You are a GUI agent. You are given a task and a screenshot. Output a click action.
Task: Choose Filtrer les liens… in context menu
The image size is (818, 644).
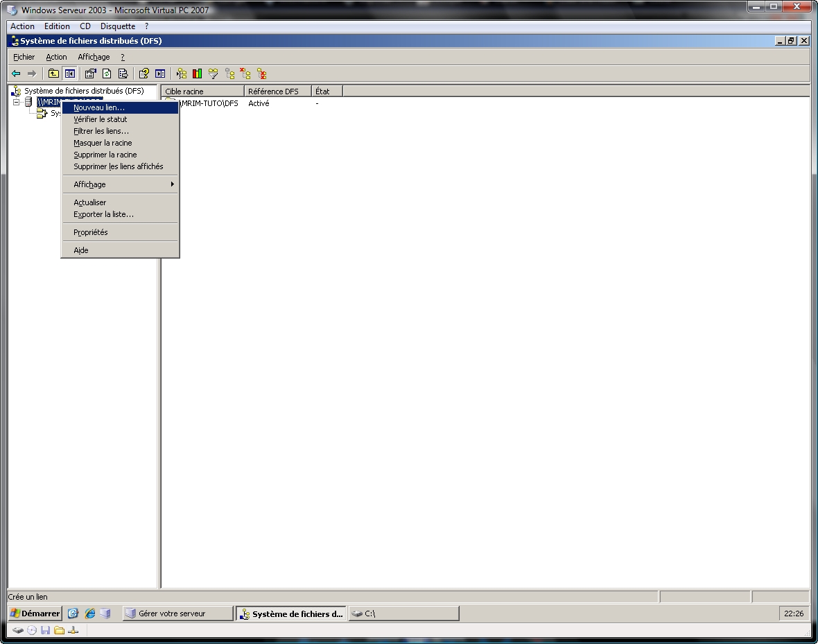pyautogui.click(x=120, y=131)
